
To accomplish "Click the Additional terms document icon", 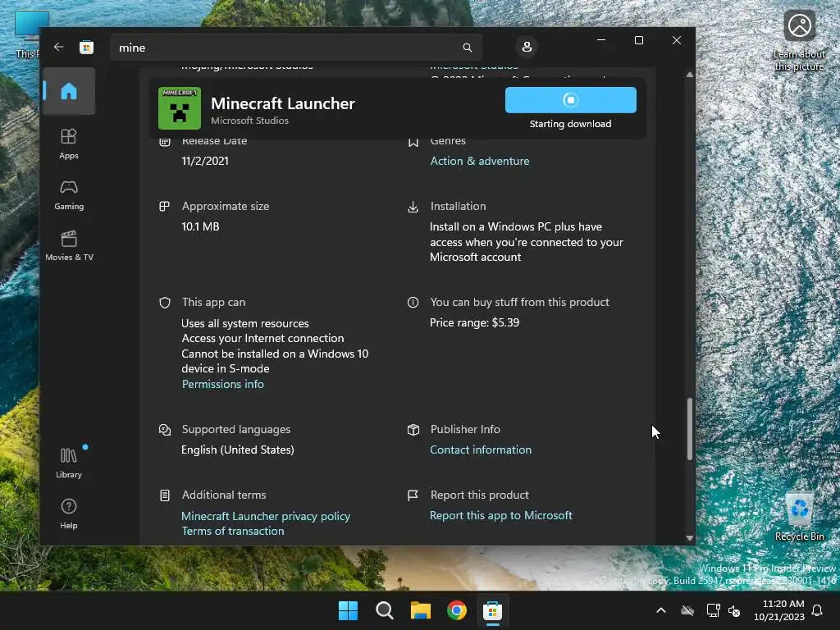I will (x=164, y=495).
